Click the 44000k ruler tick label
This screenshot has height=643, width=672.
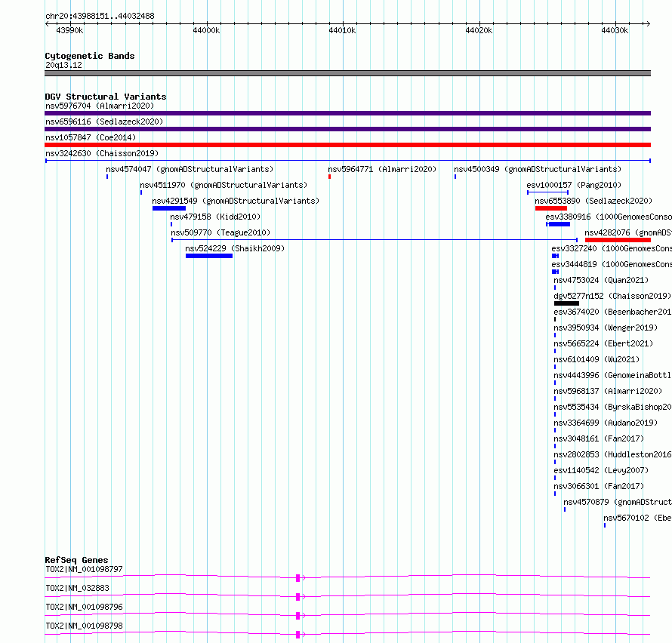coord(206,30)
